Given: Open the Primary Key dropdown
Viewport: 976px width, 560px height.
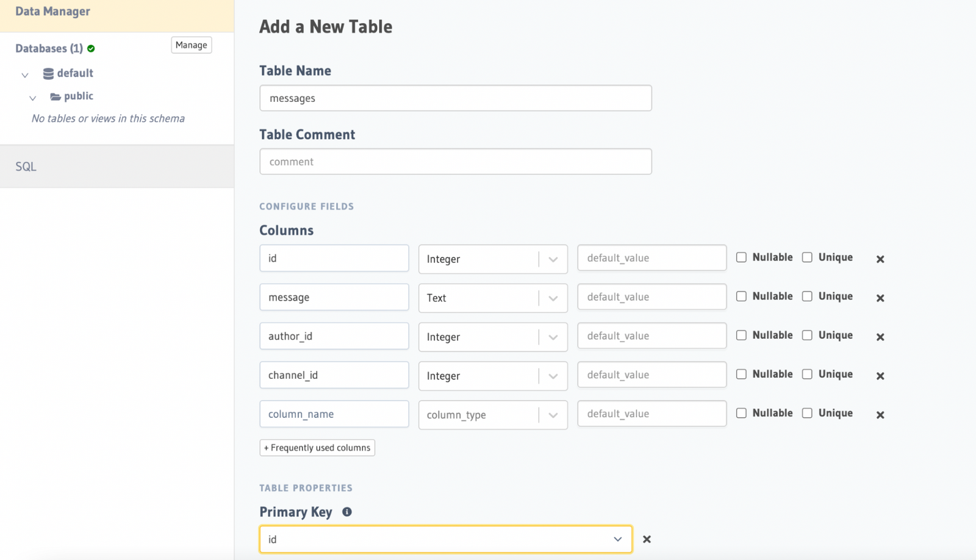Looking at the screenshot, I should 618,539.
